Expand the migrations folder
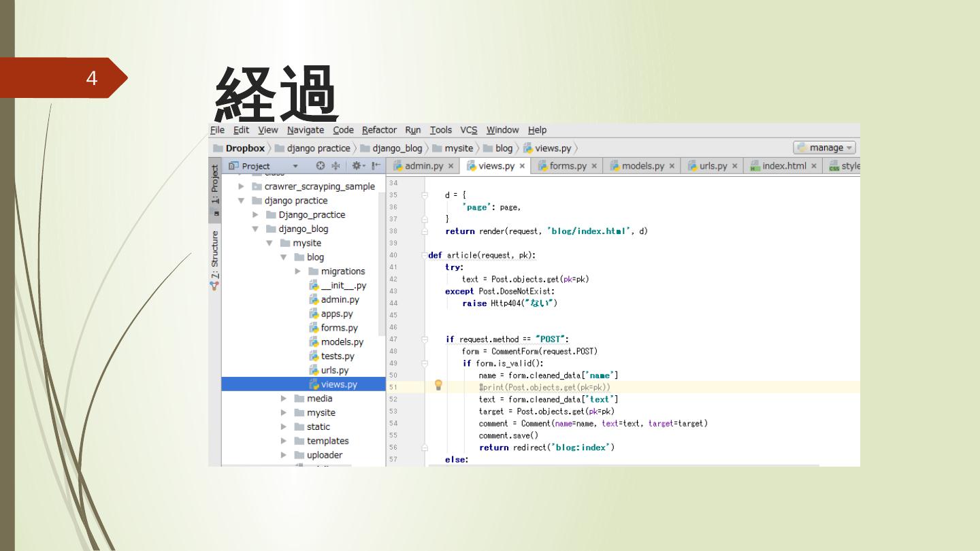The height and width of the screenshot is (551, 980). (298, 271)
